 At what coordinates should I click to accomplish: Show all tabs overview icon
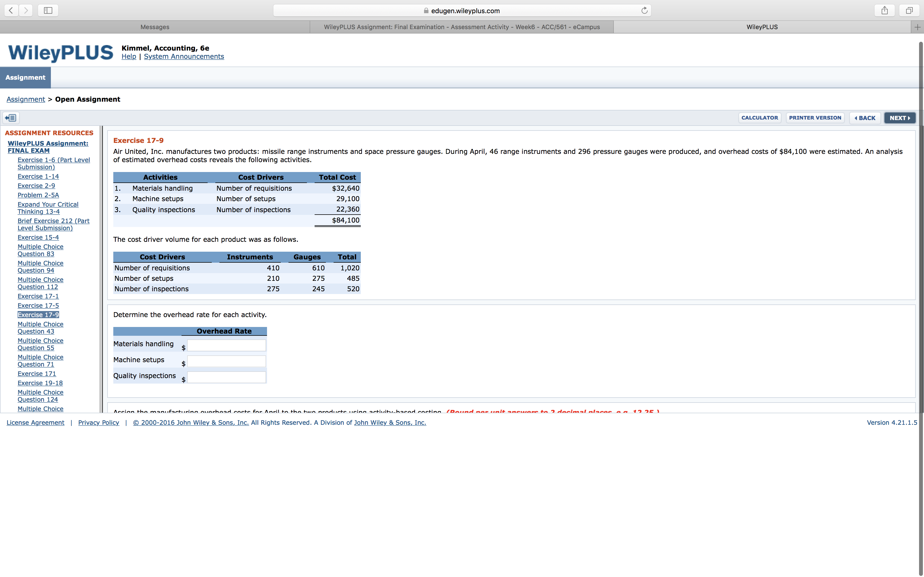(909, 10)
